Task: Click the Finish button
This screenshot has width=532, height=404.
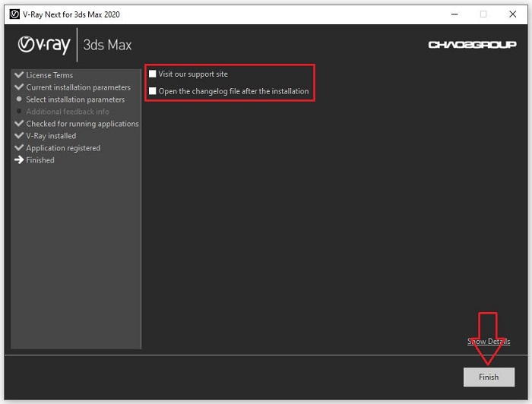Action: [x=489, y=377]
